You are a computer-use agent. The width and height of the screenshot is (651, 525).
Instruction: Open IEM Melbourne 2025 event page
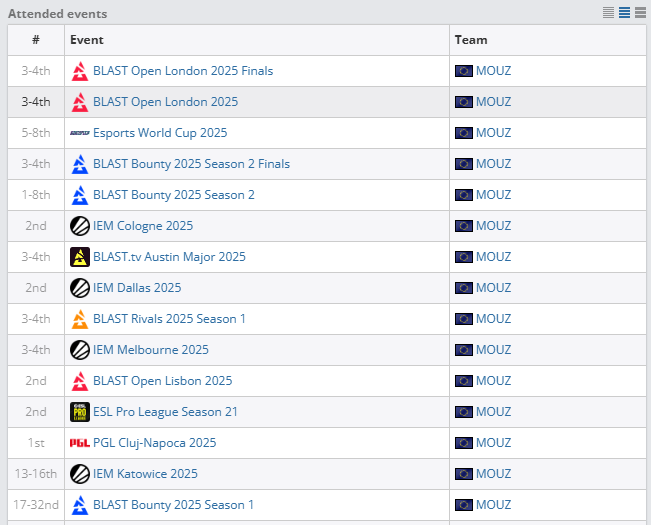151,350
